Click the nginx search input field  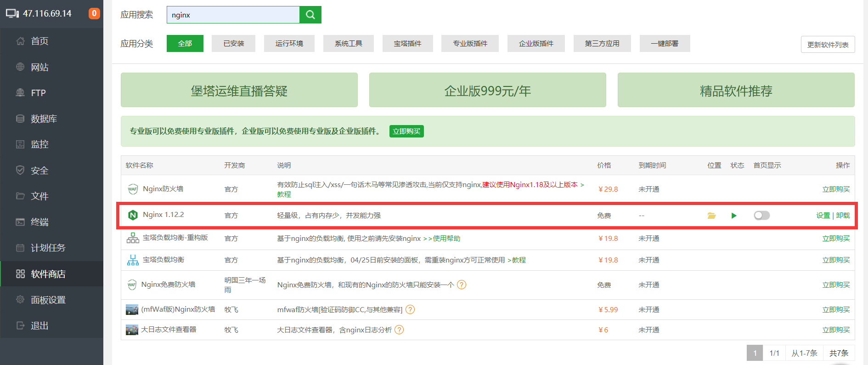[x=233, y=15]
